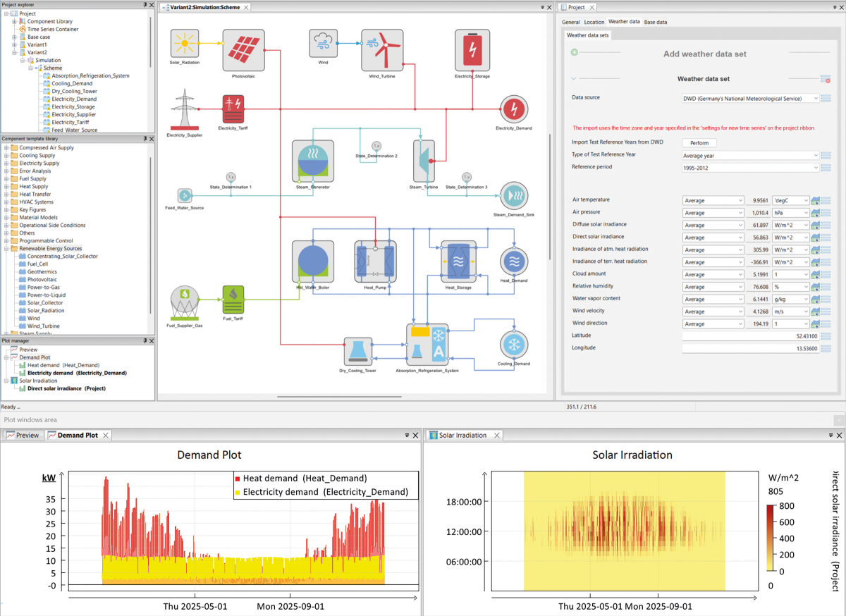Switch to the Base data tab

655,22
